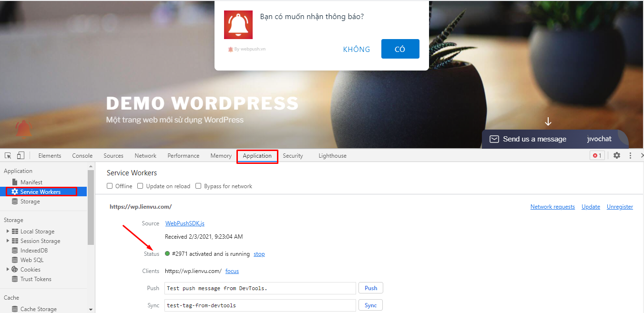644x313 pixels.
Task: Click the Trust Tokens database icon
Action: coord(15,279)
